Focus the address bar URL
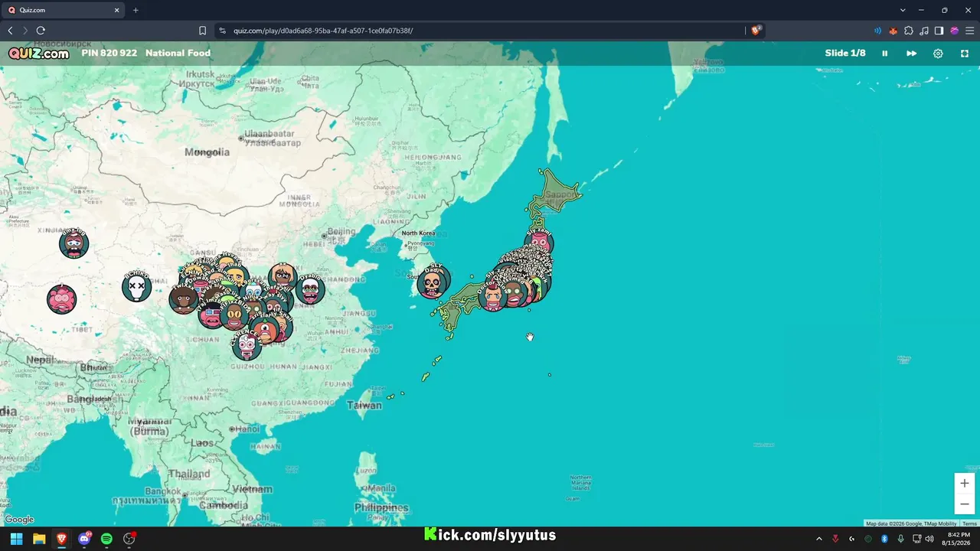This screenshot has width=980, height=551. click(323, 31)
